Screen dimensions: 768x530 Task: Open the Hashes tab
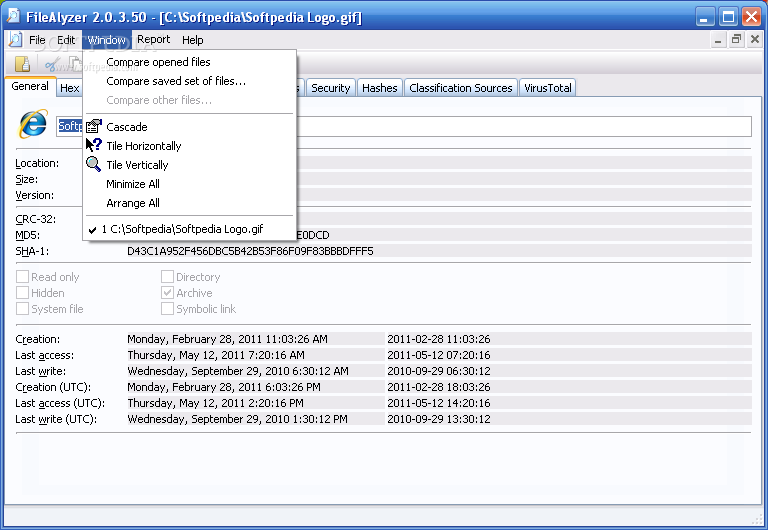click(x=380, y=88)
